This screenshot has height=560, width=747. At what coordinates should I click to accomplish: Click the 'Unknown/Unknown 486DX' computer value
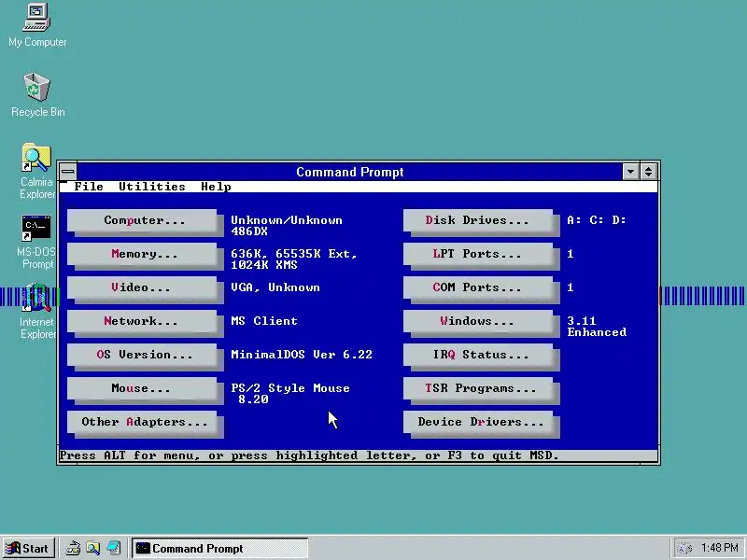[x=287, y=226]
